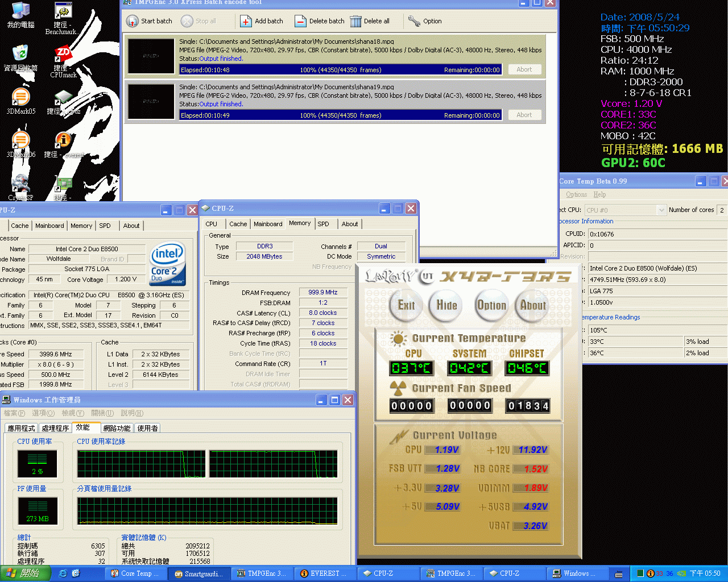Open ZD CPUmark shortcut icon

63,61
